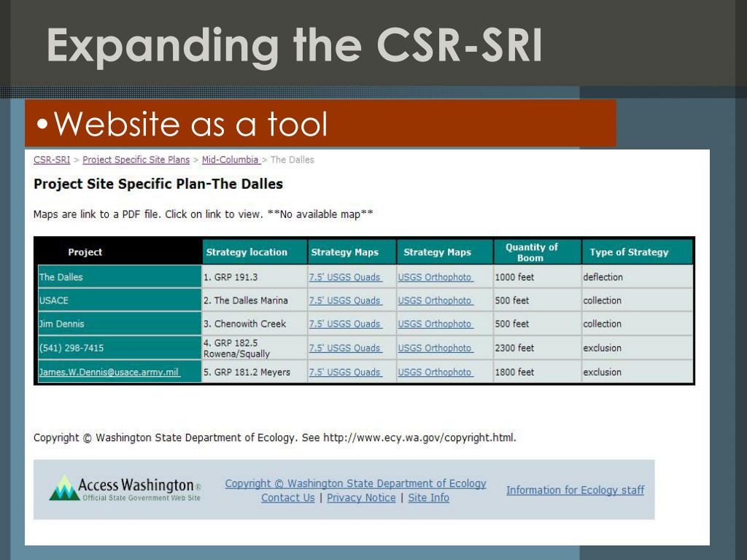Click the 'Expanding the CSR-SRI' slide title
This screenshot has width=747, height=560.
point(295,46)
